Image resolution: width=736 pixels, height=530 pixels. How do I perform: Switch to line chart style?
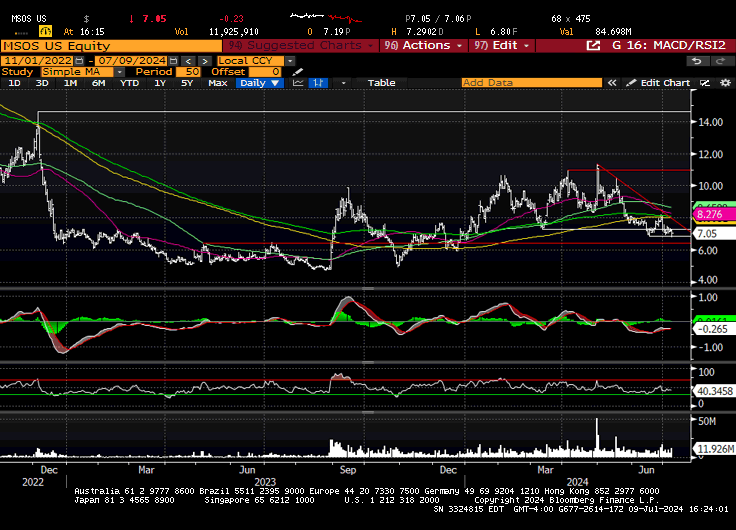[298, 83]
